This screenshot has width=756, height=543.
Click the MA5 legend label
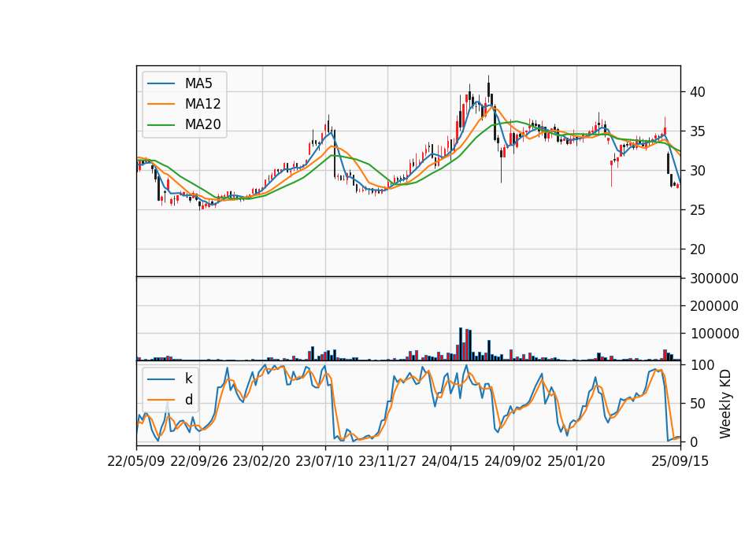[x=198, y=83]
